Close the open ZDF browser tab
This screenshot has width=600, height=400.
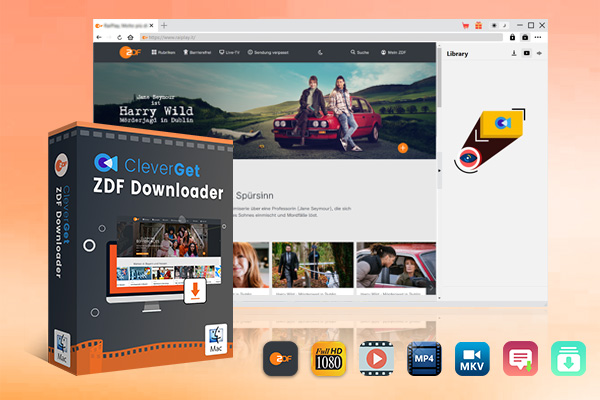(152, 26)
